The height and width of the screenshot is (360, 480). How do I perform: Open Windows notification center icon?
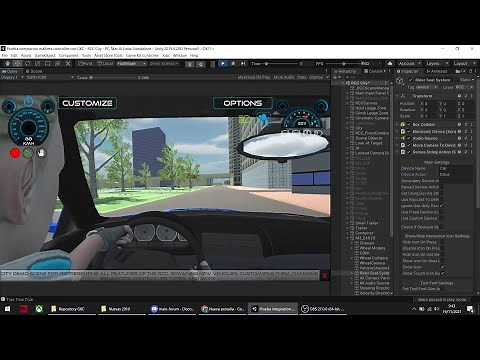[x=470, y=309]
